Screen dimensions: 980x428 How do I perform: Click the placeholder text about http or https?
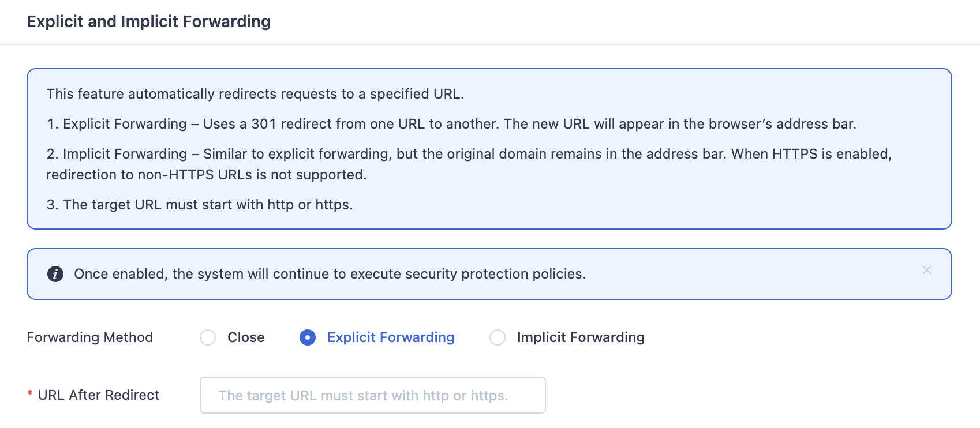(363, 396)
